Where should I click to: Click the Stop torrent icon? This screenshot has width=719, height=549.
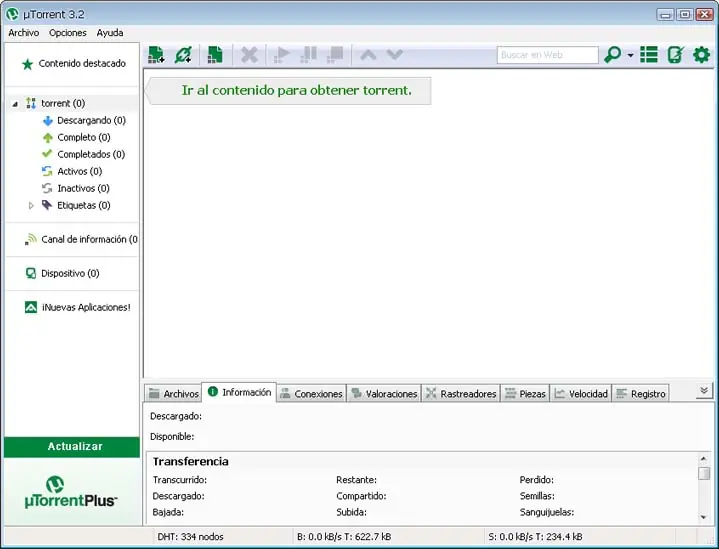pos(335,55)
